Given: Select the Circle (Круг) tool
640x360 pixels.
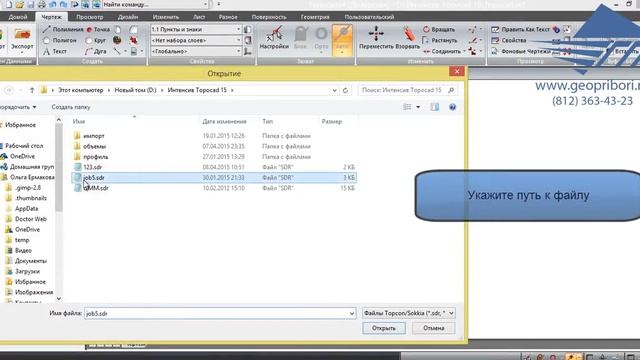Looking at the screenshot, I should point(96,40).
